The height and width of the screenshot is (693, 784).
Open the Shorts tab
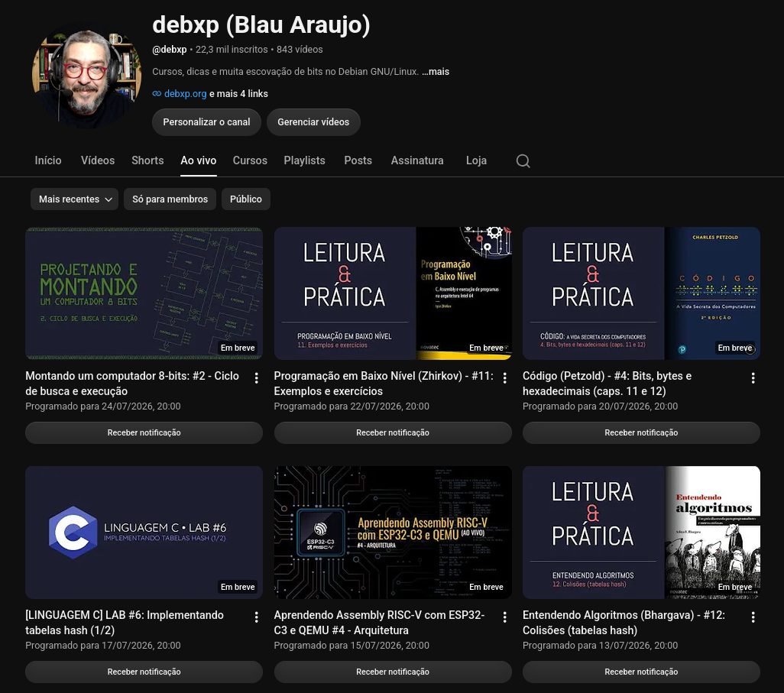coord(147,160)
